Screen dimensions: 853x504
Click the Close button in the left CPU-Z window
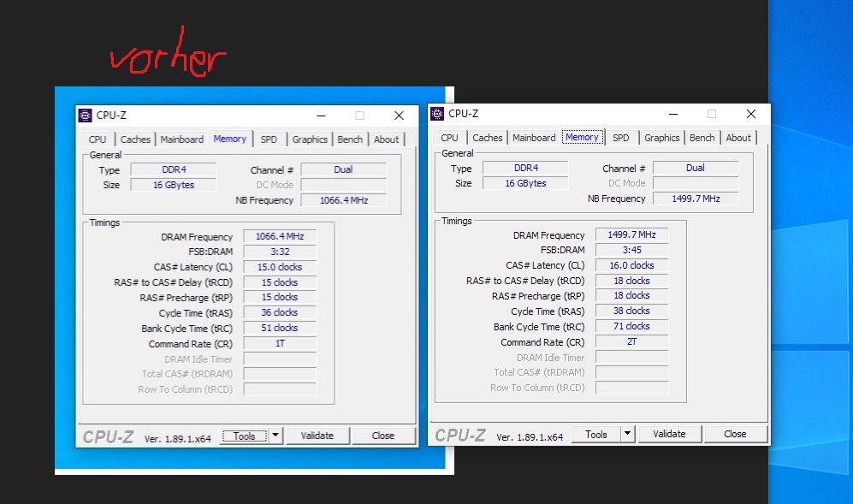pyautogui.click(x=383, y=436)
